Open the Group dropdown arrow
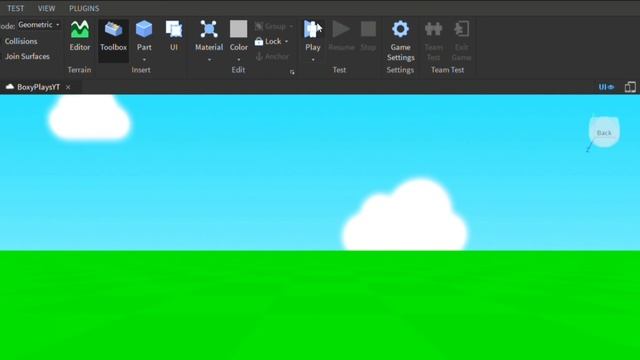The height and width of the screenshot is (360, 640). point(291,27)
